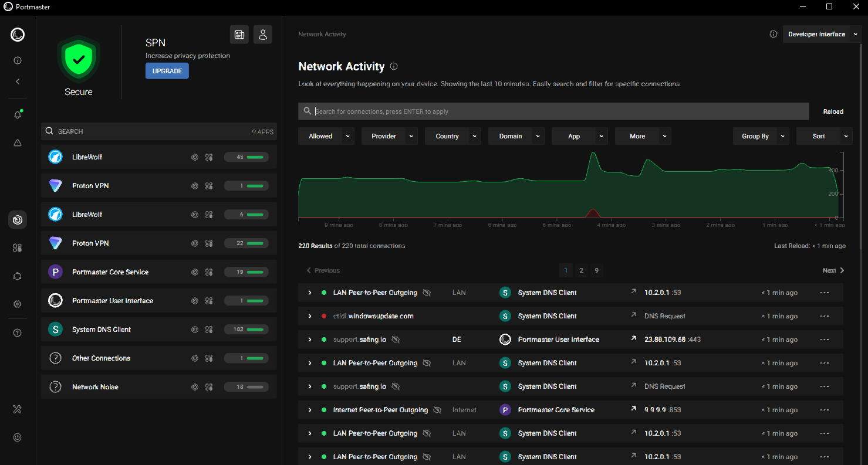The width and height of the screenshot is (868, 465).
Task: Open the newspaper icon beside the user icon
Action: click(x=239, y=35)
